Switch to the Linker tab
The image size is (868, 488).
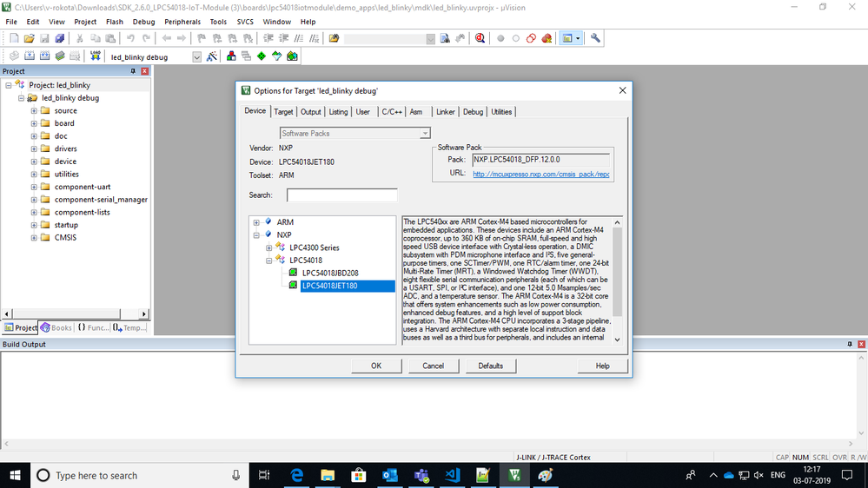[445, 112]
